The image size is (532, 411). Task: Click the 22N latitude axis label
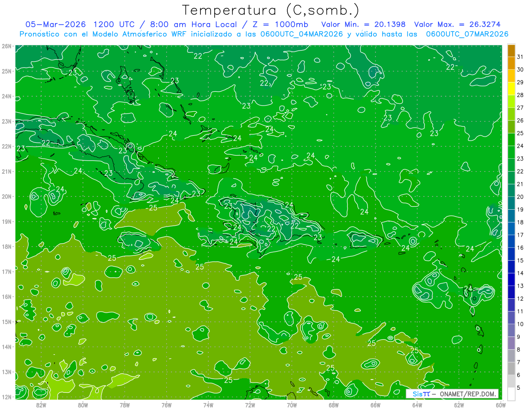tap(6, 146)
